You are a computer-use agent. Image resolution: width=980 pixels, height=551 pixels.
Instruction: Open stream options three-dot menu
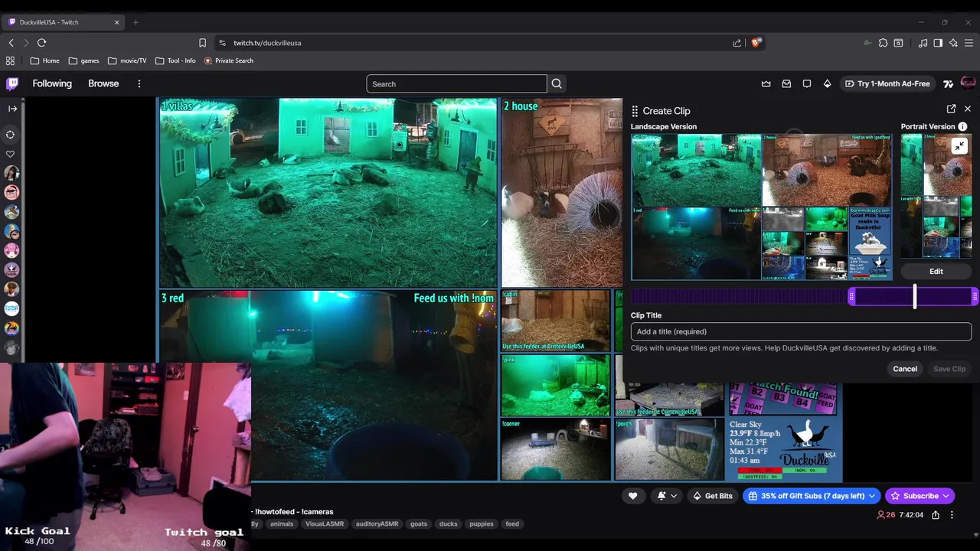point(952,515)
